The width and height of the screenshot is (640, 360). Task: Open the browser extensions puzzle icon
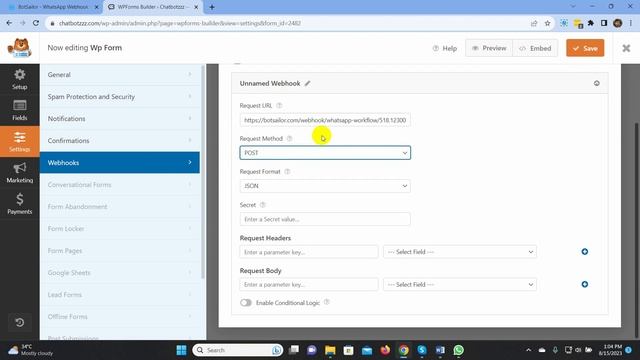coord(591,23)
